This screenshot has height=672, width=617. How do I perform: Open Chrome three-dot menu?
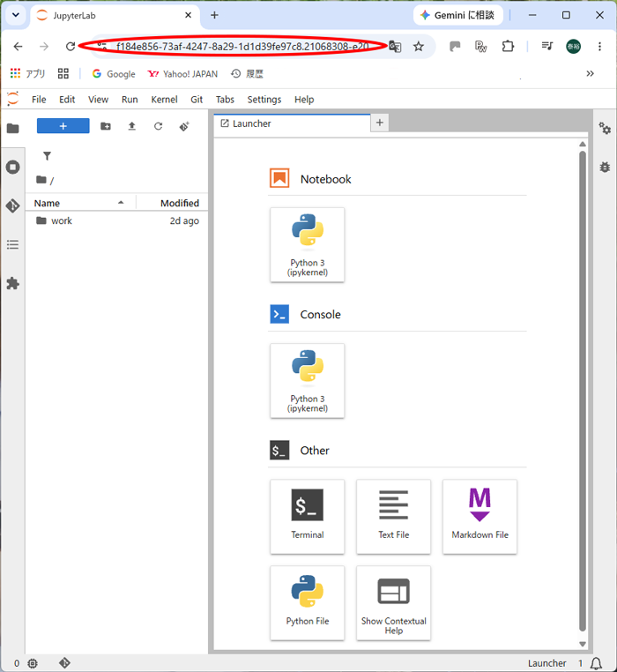pyautogui.click(x=599, y=46)
